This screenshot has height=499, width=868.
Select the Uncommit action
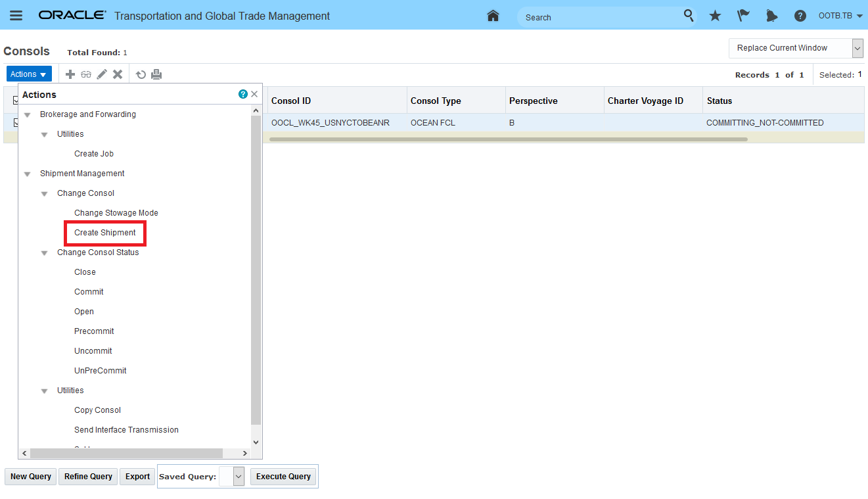(93, 351)
